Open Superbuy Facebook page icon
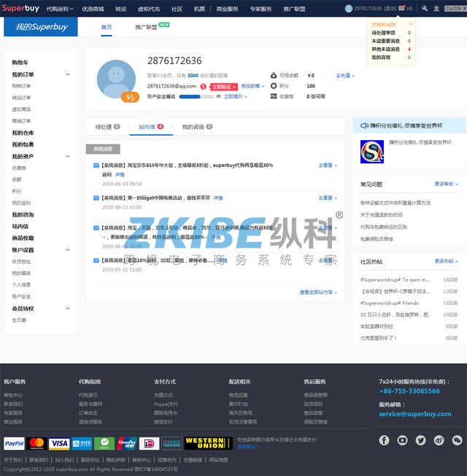This screenshot has height=476, width=467. pos(384,440)
